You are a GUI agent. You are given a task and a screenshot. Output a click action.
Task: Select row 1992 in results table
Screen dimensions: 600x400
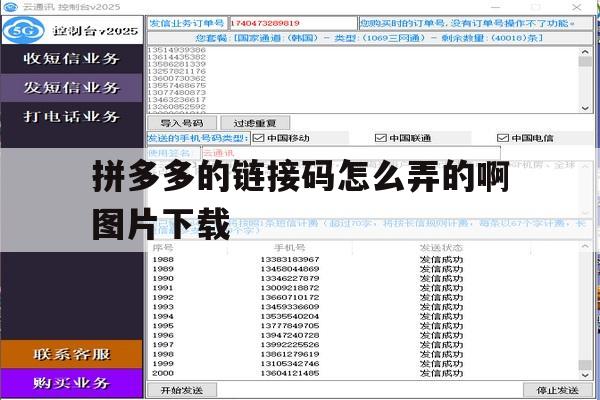click(x=364, y=297)
